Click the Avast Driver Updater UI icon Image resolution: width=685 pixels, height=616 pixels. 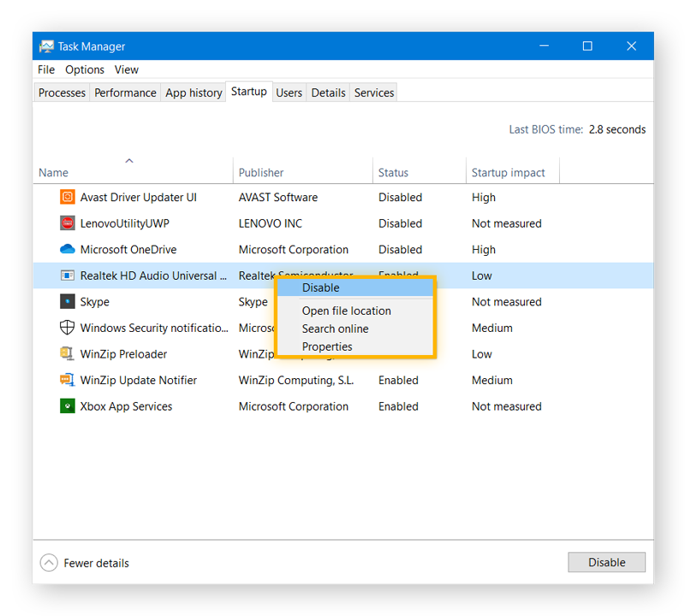(x=68, y=197)
